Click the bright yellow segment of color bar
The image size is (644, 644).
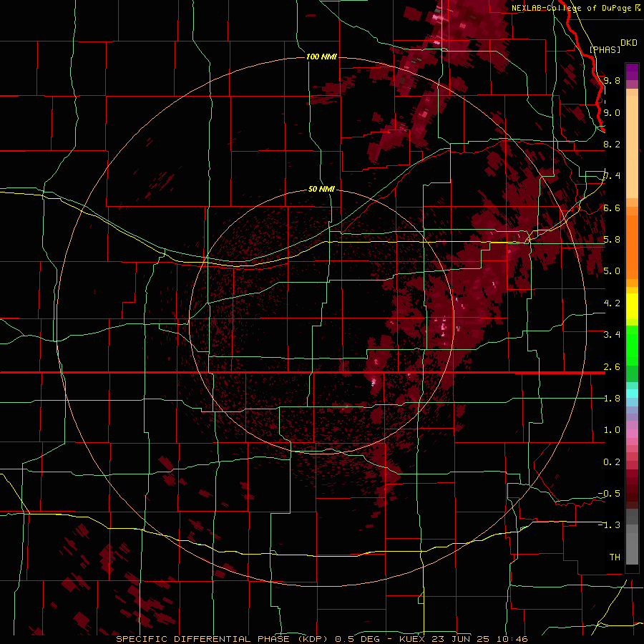tap(632, 306)
